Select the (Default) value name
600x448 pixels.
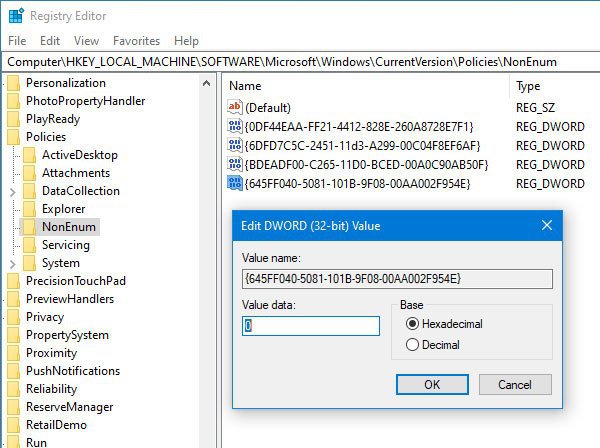tap(268, 108)
